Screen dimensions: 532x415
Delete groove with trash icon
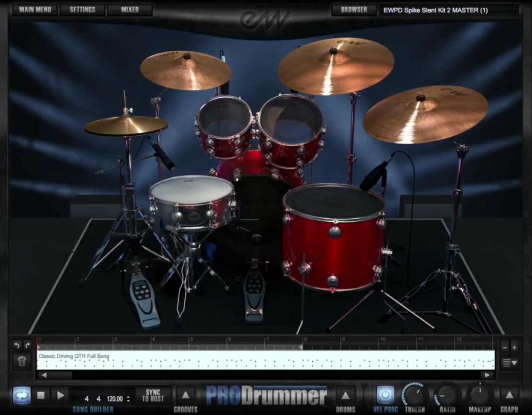click(22, 361)
